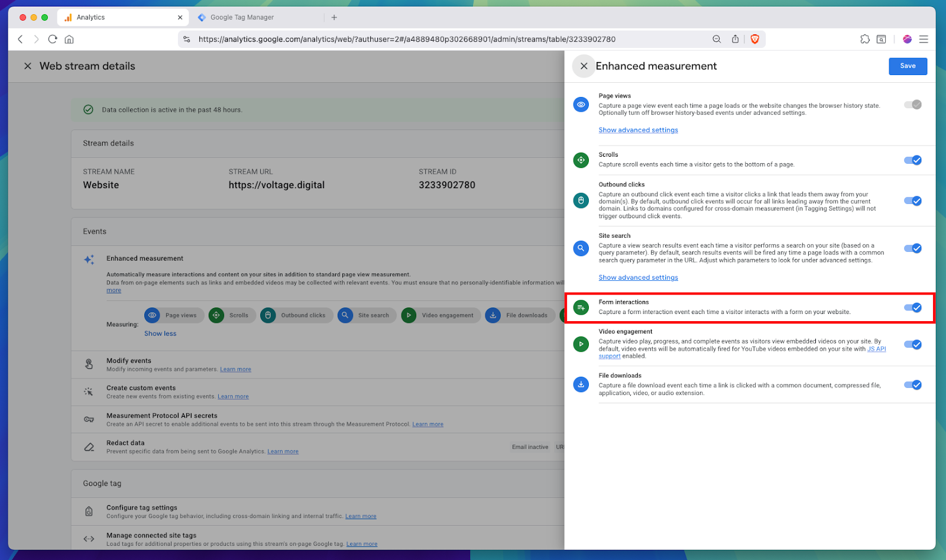Click the Outbound clicks chip in Measuring row
Viewport: 946px width, 560px height.
pos(296,315)
